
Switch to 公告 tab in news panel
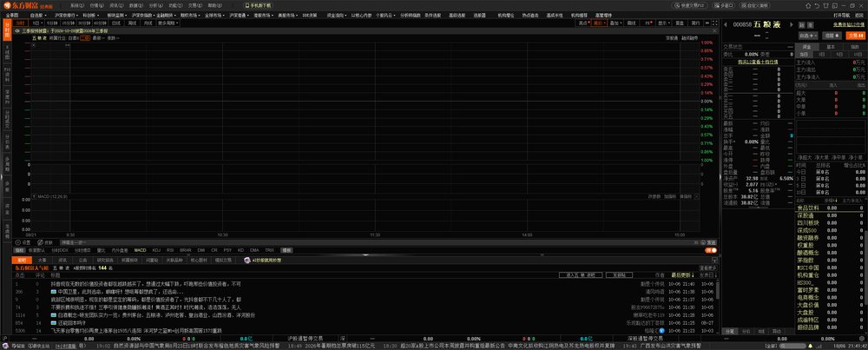(82, 260)
